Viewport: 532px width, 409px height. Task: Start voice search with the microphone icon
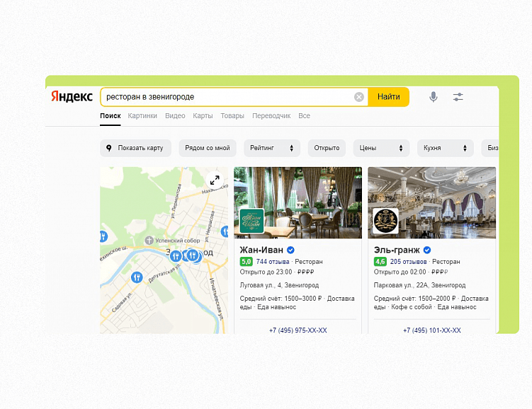(x=434, y=97)
